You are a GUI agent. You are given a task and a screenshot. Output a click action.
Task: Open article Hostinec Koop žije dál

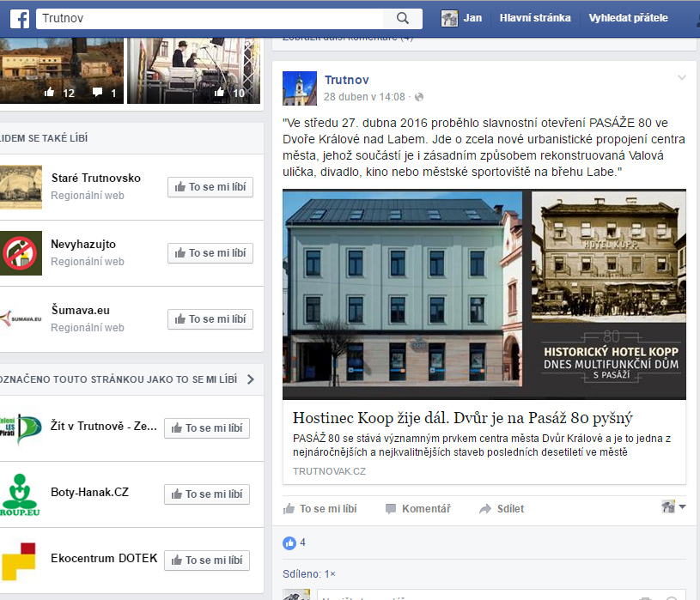pyautogui.click(x=462, y=418)
